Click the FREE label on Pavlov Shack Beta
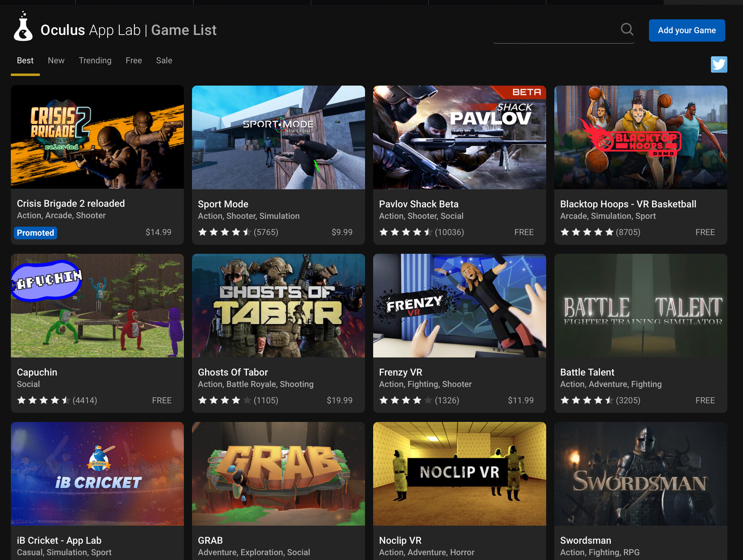 coord(524,232)
